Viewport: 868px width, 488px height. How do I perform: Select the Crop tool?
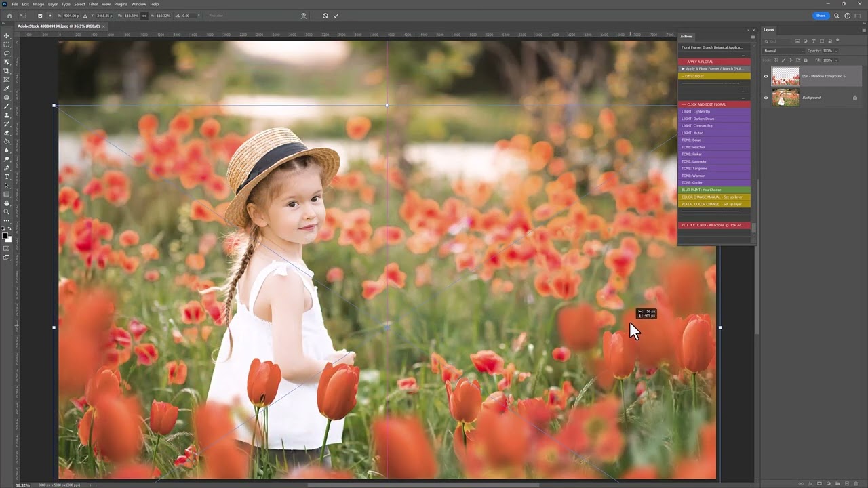click(7, 70)
